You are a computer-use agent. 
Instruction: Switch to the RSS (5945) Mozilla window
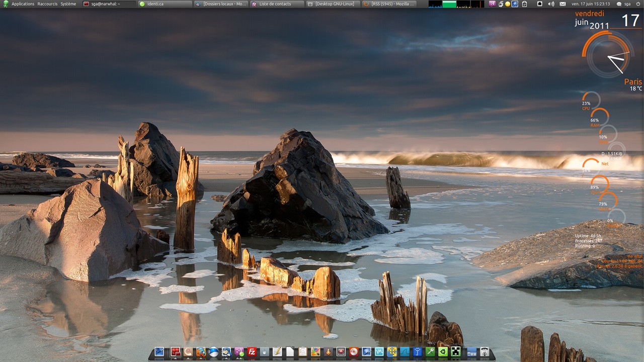(388, 4)
